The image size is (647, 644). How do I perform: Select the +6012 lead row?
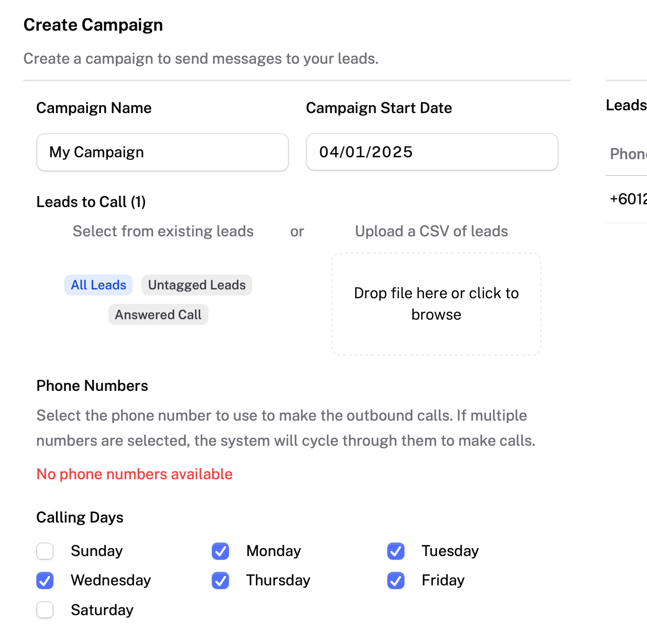click(627, 199)
